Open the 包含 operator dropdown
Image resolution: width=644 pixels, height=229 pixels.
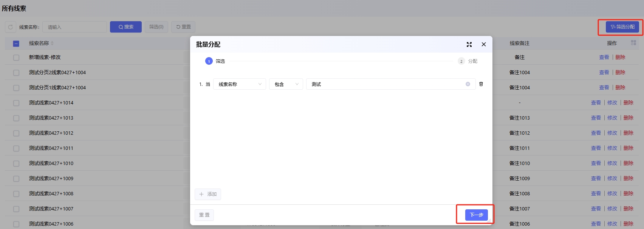click(286, 84)
